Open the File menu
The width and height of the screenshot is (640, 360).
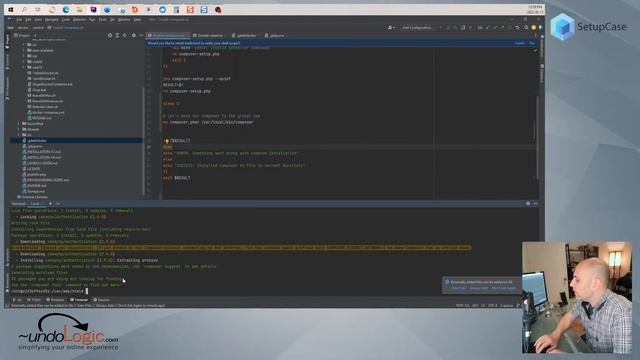(x=19, y=20)
